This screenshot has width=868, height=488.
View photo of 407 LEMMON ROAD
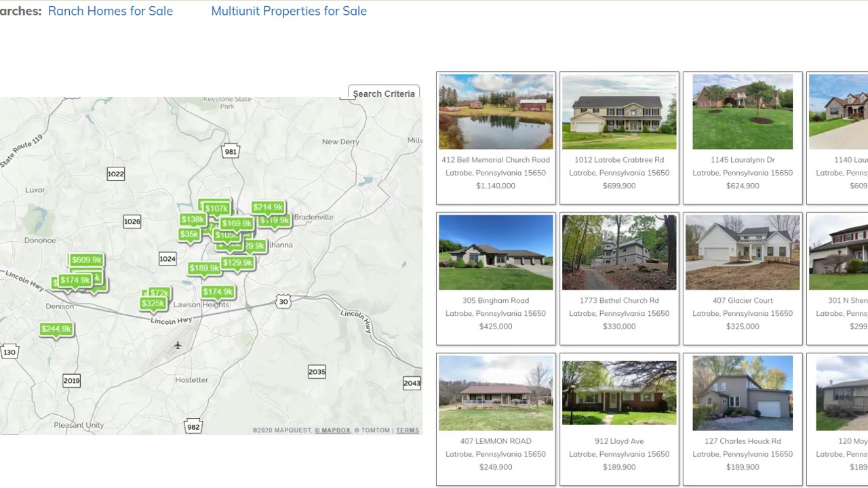(496, 393)
